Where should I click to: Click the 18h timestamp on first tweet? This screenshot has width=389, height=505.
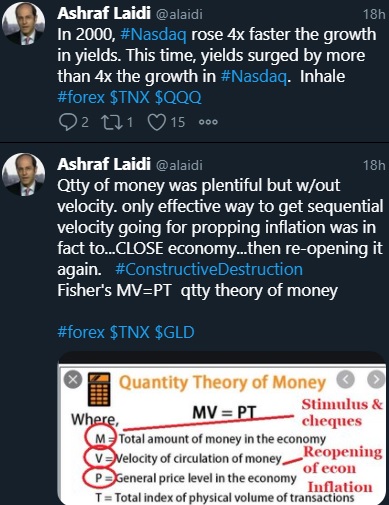coord(374,14)
